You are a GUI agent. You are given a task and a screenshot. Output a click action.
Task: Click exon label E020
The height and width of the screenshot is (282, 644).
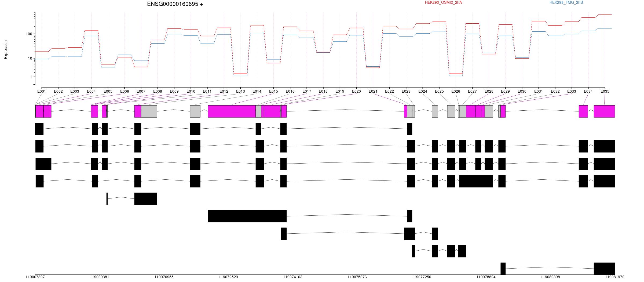[x=356, y=91]
